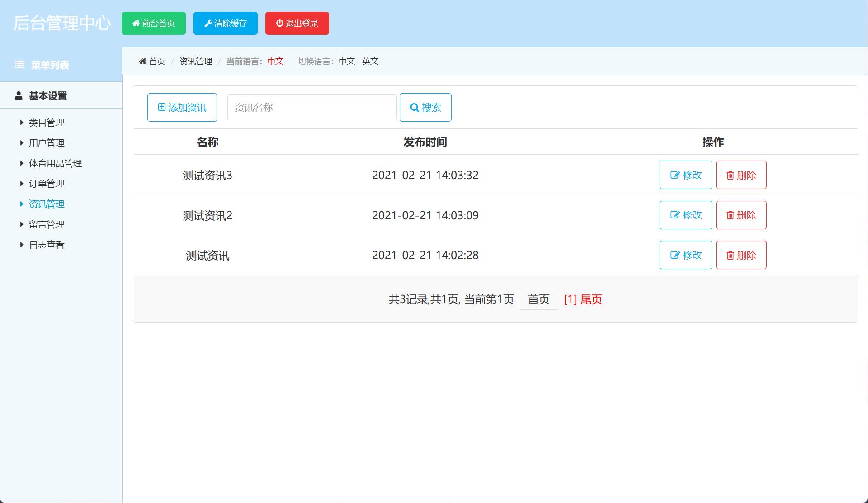Select 留言管理 in the sidebar menu
Screen dimensions: 868x503
pos(47,224)
